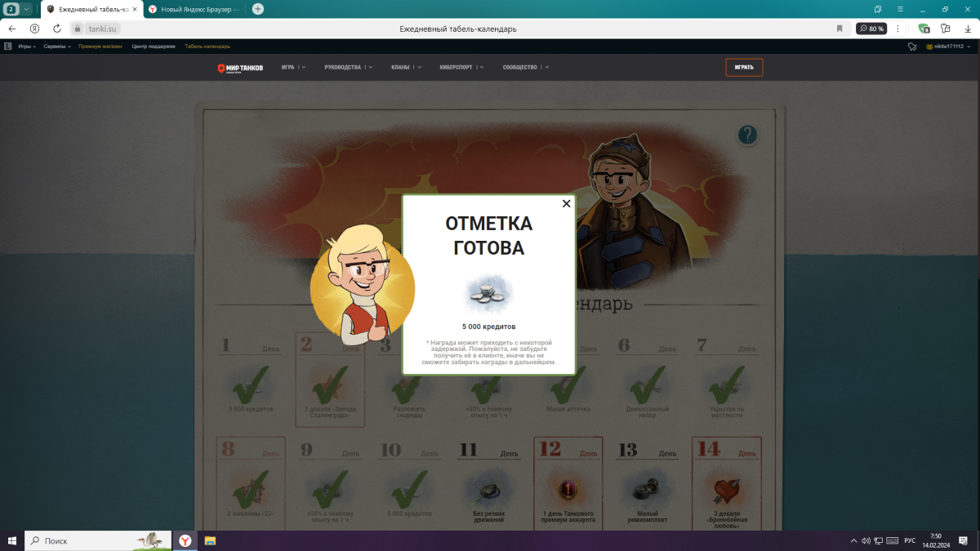The image size is (980, 551).
Task: Switch to the 'Новый Яндекс Браузер' tab
Action: [196, 9]
